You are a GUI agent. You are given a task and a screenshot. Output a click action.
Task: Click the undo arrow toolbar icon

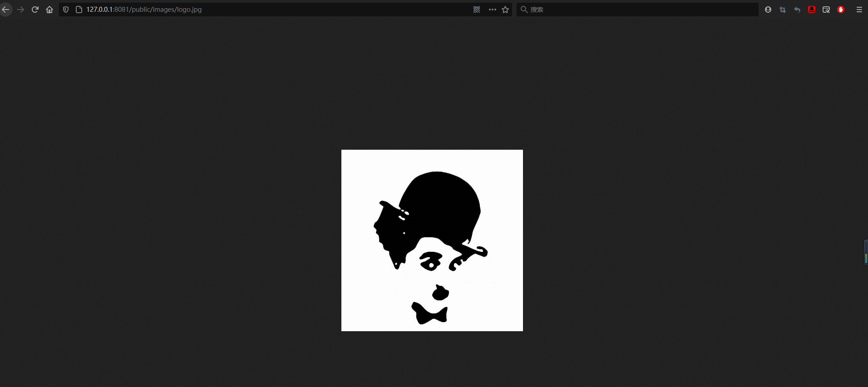tap(797, 10)
